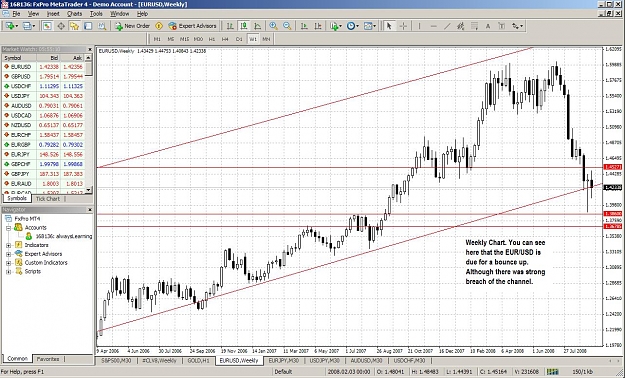Toggle Chart Shift icon

[x=318, y=26]
